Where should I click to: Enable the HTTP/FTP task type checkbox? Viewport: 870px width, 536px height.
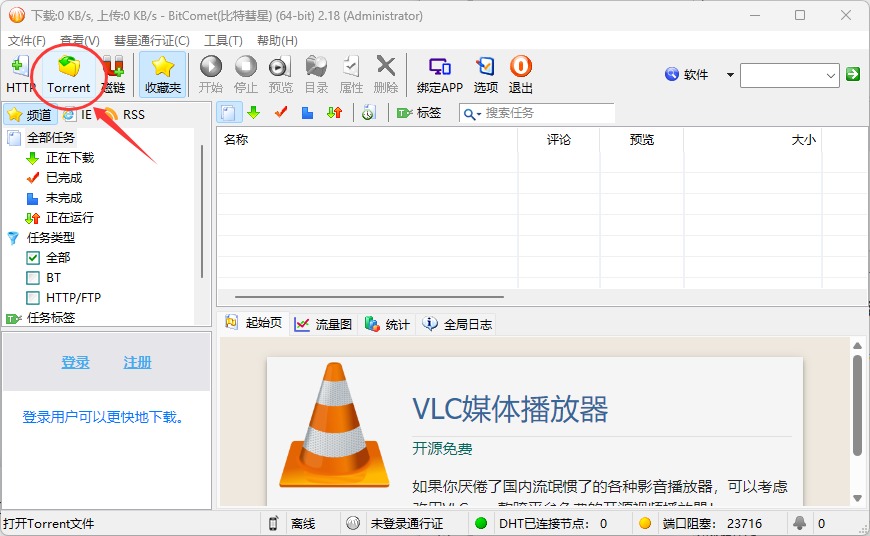point(33,298)
